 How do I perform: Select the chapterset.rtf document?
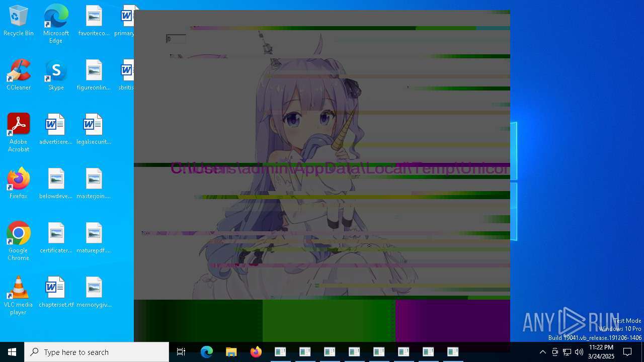click(x=56, y=293)
